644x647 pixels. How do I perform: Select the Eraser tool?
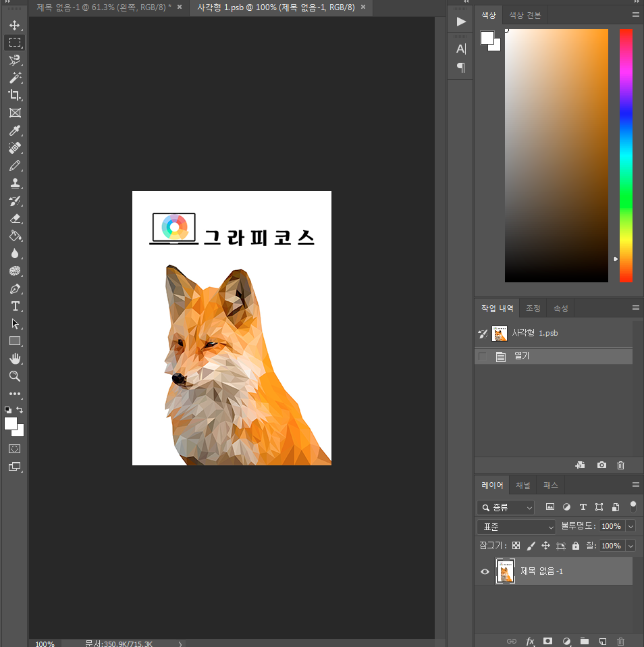15,218
